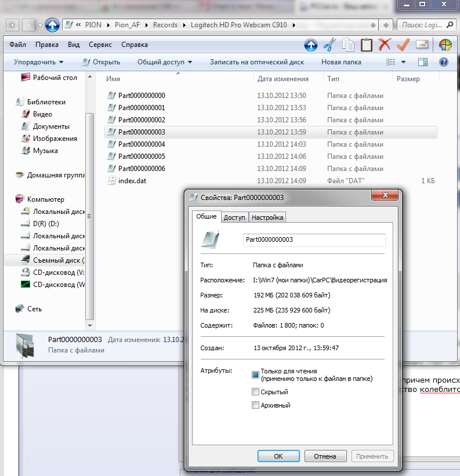Toggle the 'Только для чтения' checkbox
Image resolution: width=460 pixels, height=476 pixels.
[255, 375]
